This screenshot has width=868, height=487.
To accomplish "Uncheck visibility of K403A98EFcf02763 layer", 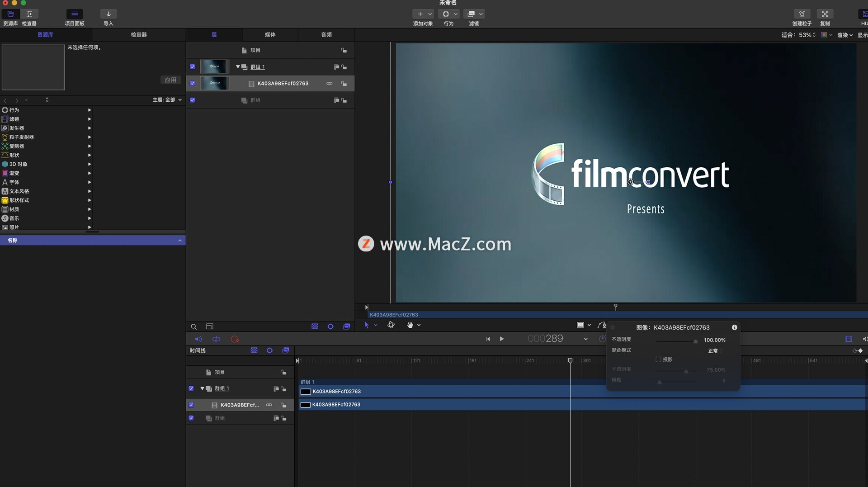I will (193, 84).
